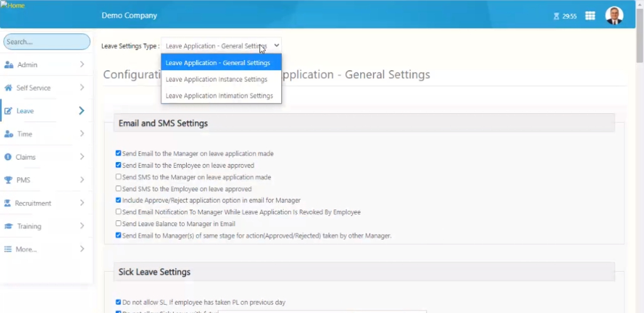The height and width of the screenshot is (313, 644).
Task: Click the PMS trophy icon
Action: (x=9, y=180)
